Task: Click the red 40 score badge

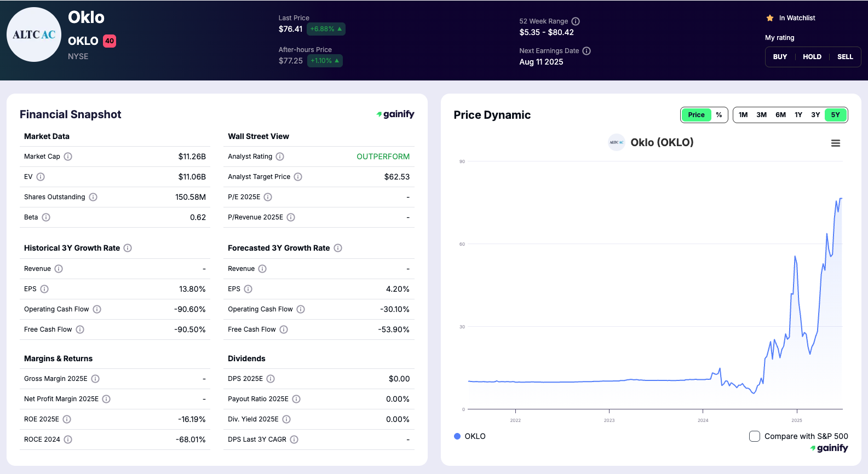Action: 110,41
